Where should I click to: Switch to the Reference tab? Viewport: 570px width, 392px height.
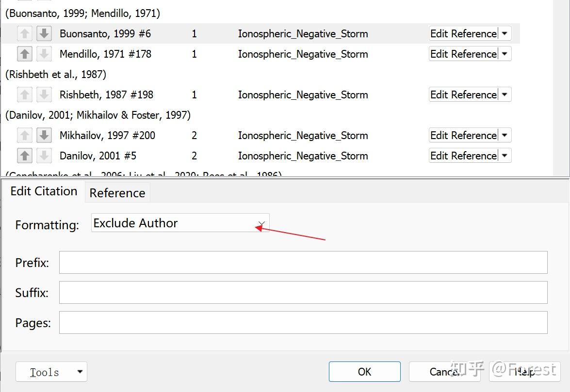[117, 193]
